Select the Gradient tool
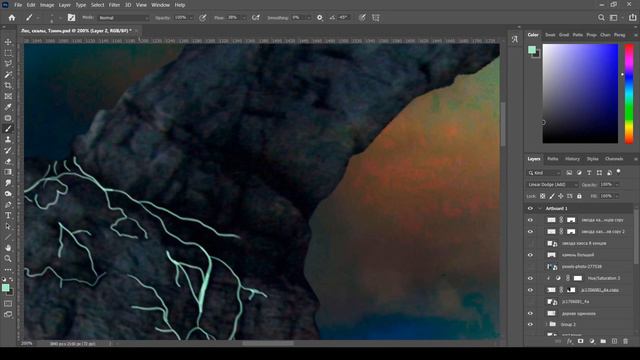This screenshot has height=360, width=640. (8, 172)
